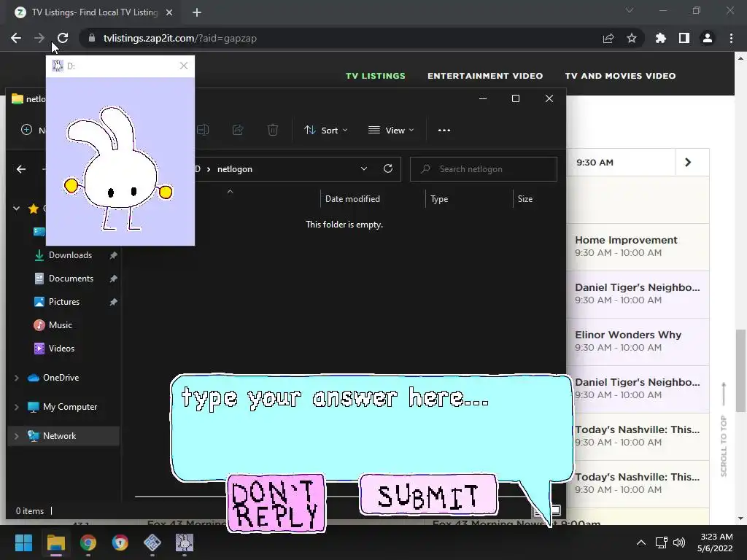The height and width of the screenshot is (560, 747).
Task: Expand the My Computer tree node
Action: (17, 407)
